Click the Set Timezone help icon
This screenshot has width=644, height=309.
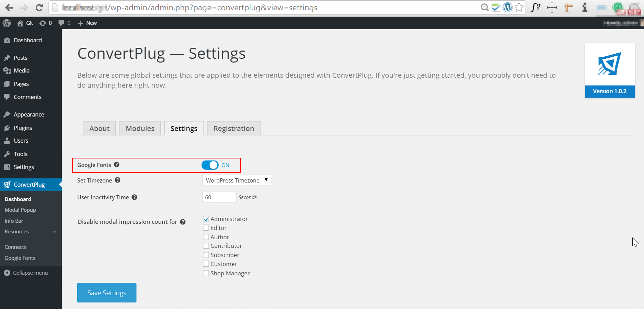[117, 180]
